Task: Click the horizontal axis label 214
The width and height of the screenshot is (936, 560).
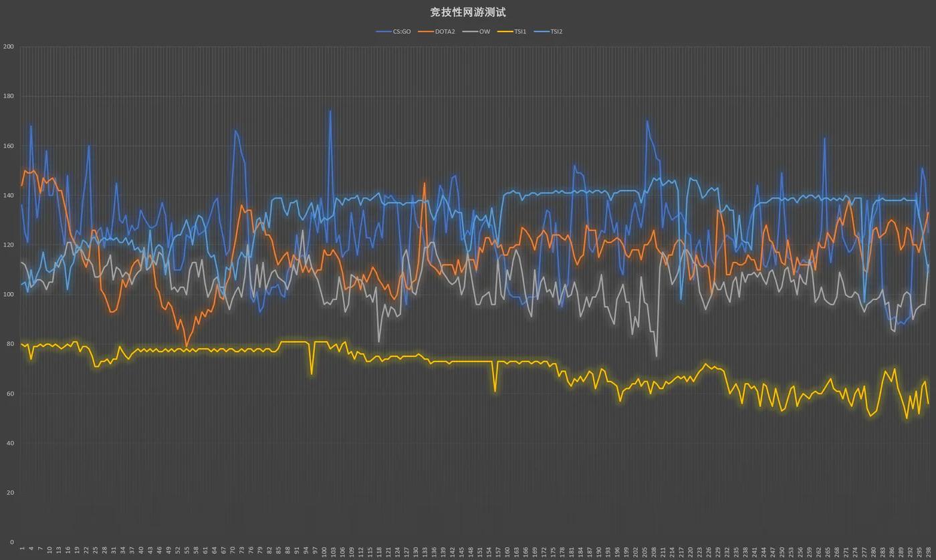Action: (672, 551)
